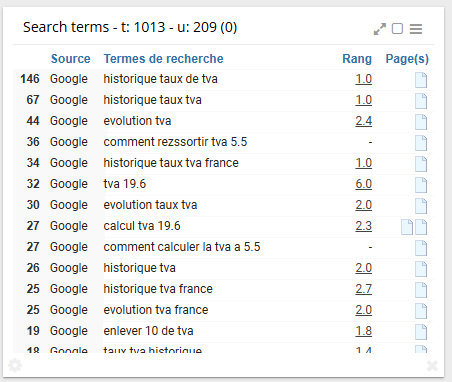This screenshot has height=382, width=452.
Task: Open page icon for 'tva 19.6' row
Action: pos(421,185)
